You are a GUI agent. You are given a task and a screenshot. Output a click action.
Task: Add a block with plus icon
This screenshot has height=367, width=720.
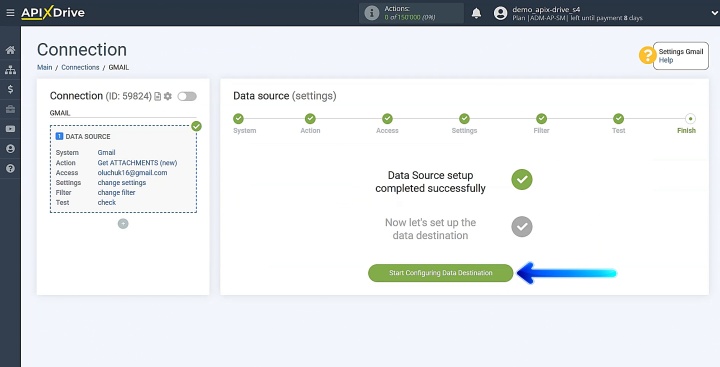click(x=123, y=224)
